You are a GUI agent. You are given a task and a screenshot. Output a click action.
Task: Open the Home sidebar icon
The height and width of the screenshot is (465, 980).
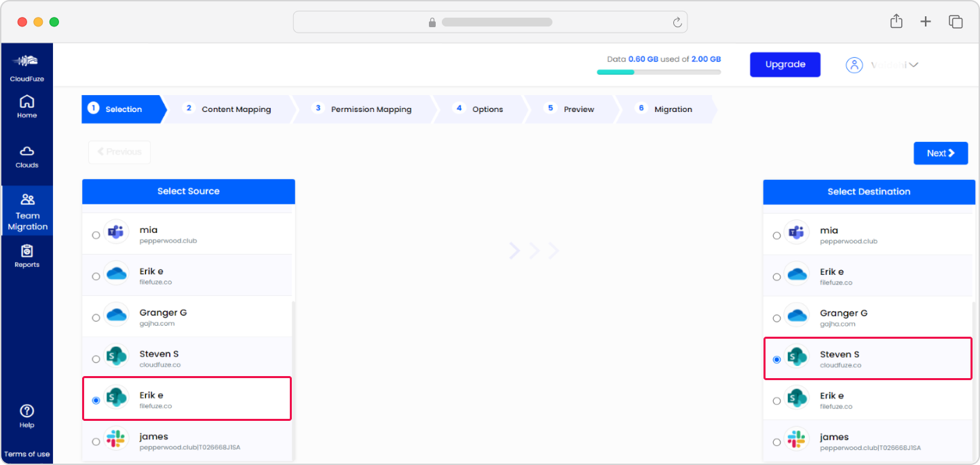27,102
